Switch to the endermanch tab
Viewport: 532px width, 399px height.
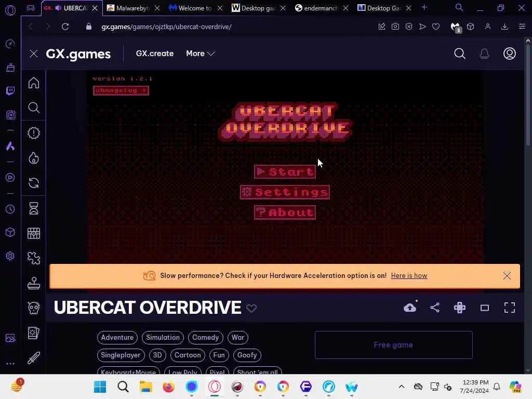point(321,8)
